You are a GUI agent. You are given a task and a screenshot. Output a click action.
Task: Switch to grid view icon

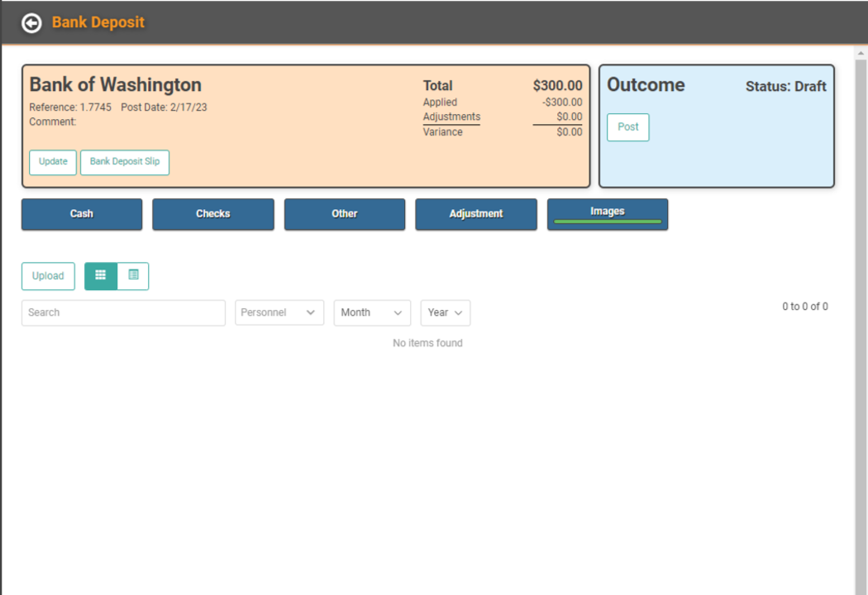pyautogui.click(x=101, y=276)
